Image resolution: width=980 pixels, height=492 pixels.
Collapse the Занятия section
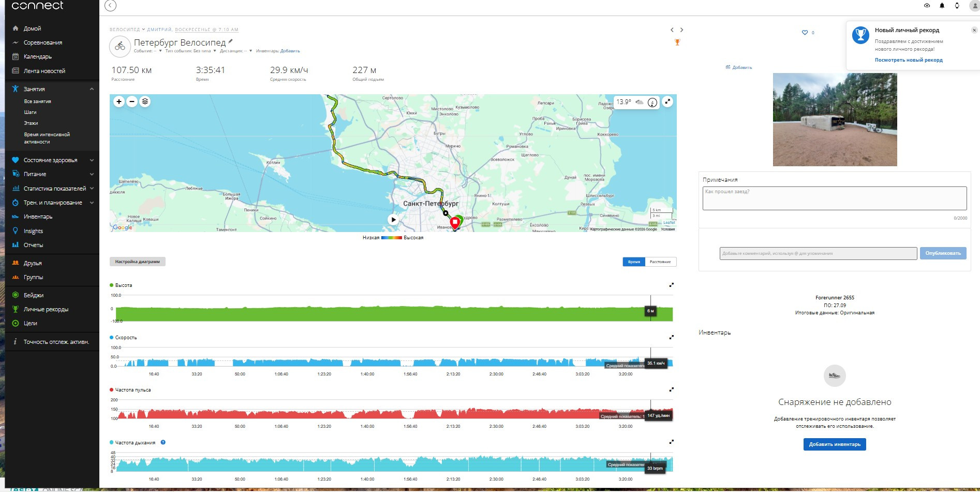tap(92, 89)
